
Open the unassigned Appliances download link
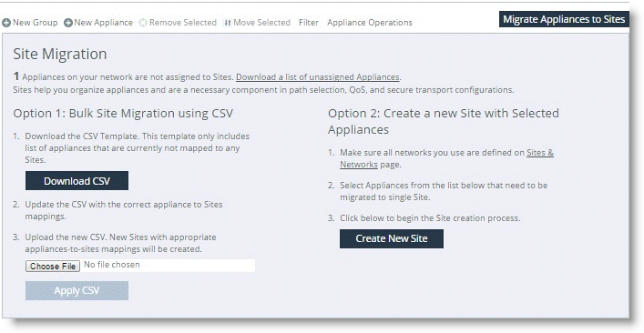click(318, 77)
